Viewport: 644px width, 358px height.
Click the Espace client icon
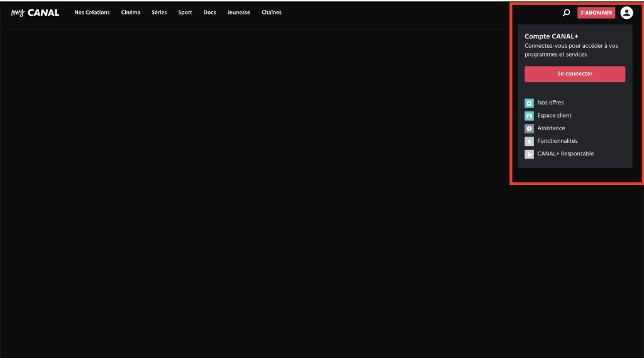click(x=529, y=116)
